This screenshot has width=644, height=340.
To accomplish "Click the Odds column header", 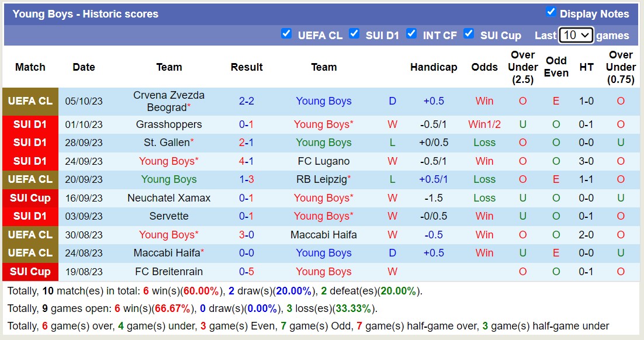I will (x=484, y=67).
